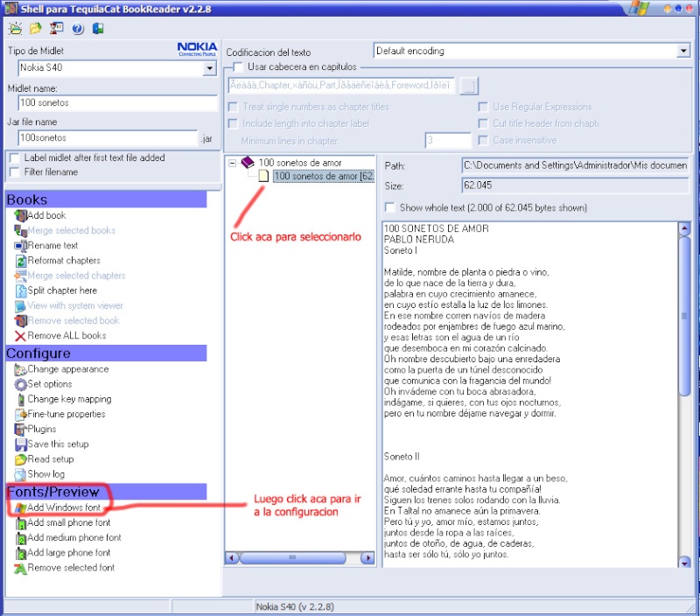Click the Configure section header
700x616 pixels.
point(106,353)
